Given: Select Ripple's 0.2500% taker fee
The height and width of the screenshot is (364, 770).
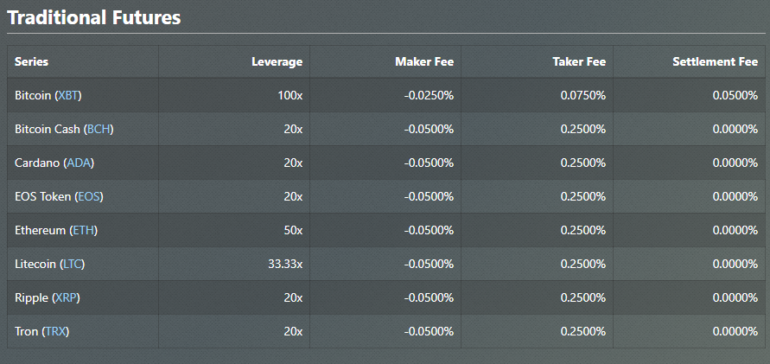Looking at the screenshot, I should tap(583, 298).
